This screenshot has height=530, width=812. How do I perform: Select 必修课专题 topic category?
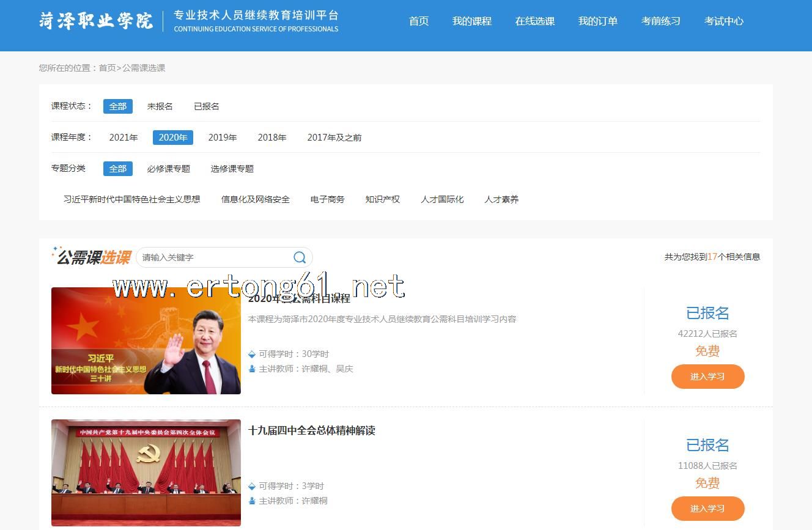tap(168, 169)
